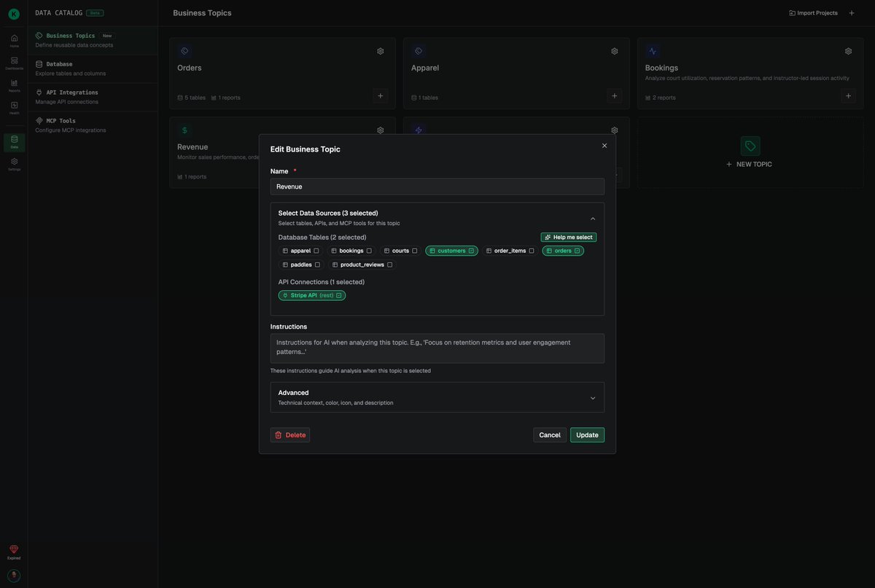The width and height of the screenshot is (875, 588).
Task: Deselect the orders table chip
Action: click(563, 251)
